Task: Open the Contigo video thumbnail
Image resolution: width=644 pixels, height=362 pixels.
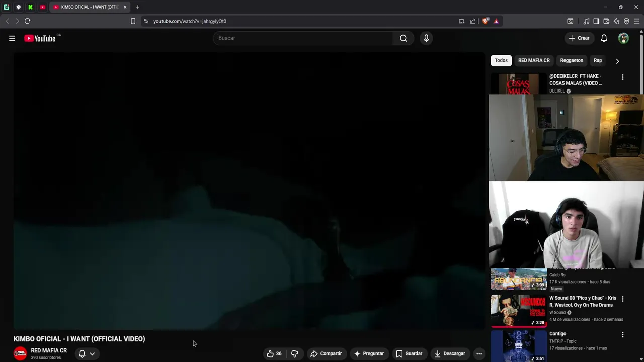Action: click(x=519, y=346)
